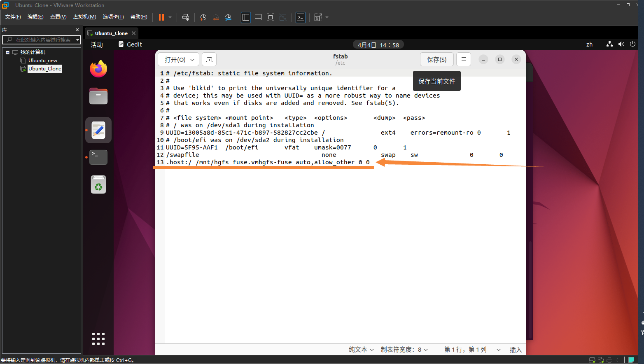Viewport: 644px width, 364px height.
Task: Open stretch mode dropdown arrow
Action: [x=327, y=17]
